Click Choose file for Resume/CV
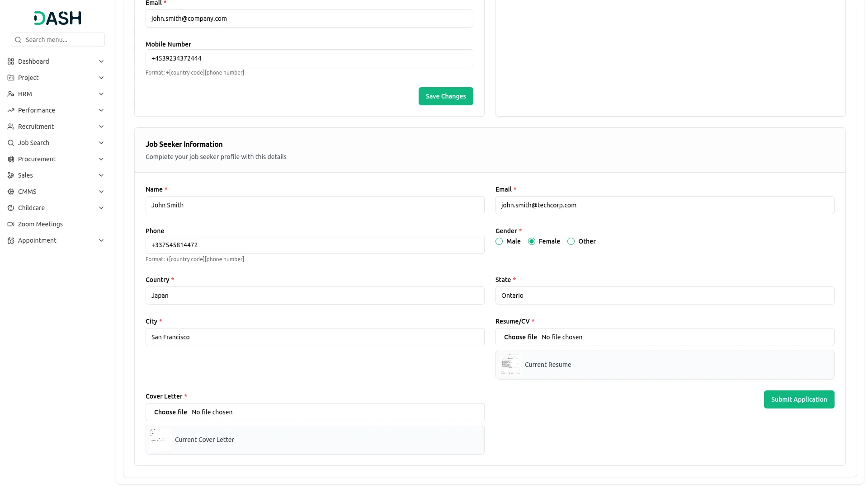The image size is (868, 488). [520, 337]
